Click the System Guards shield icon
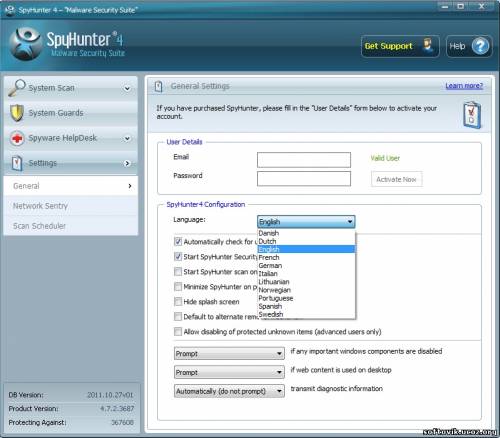This screenshot has height=438, width=500. (17, 113)
